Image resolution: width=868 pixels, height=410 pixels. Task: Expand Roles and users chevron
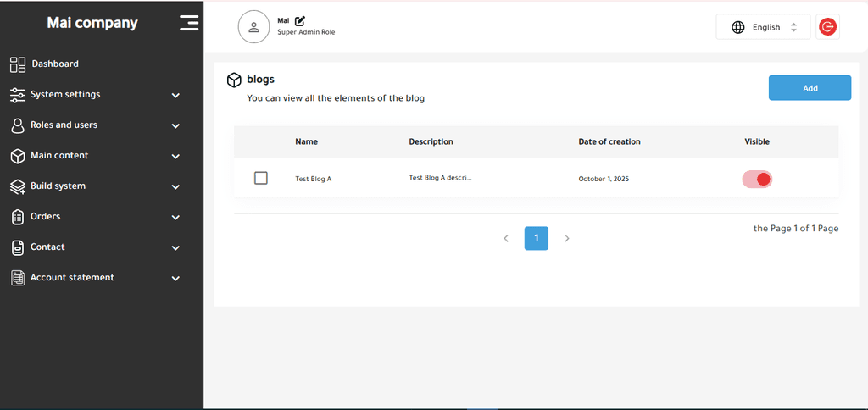click(x=175, y=125)
